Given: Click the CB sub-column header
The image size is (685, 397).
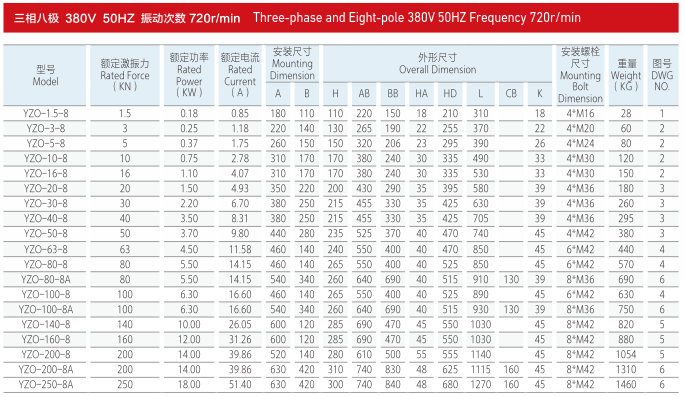Looking at the screenshot, I should coord(511,93).
